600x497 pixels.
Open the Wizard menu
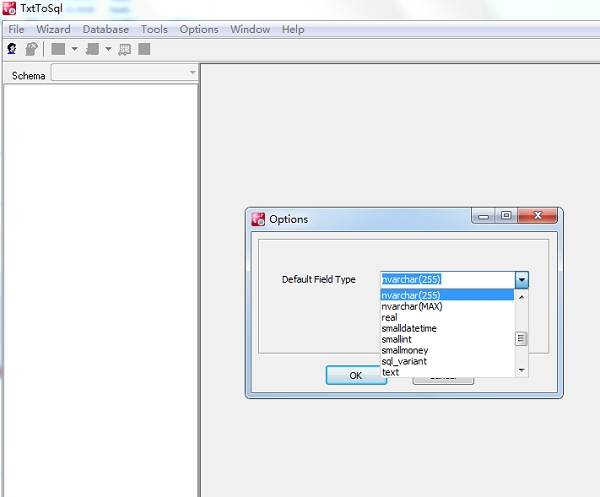53,29
